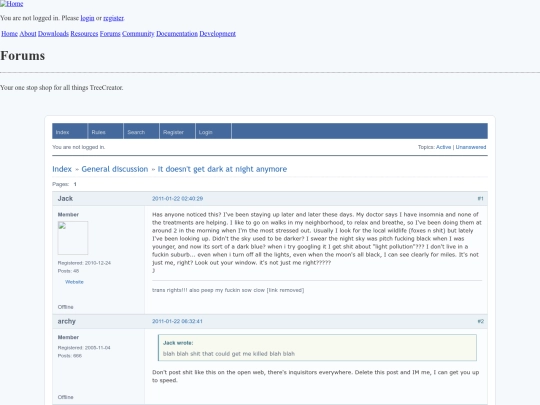The width and height of the screenshot is (540, 405).
Task: Select Rules tab in forum bar
Action: coord(105,131)
